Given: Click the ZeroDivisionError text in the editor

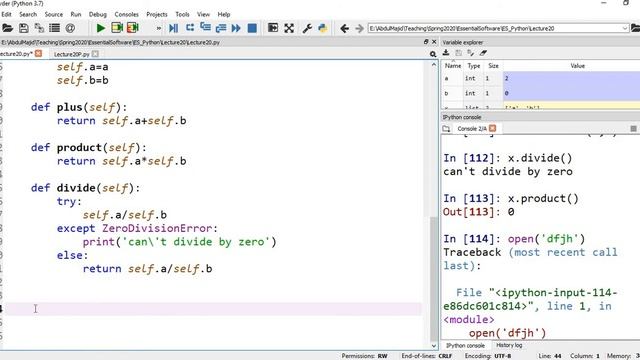Looking at the screenshot, I should (157, 229).
